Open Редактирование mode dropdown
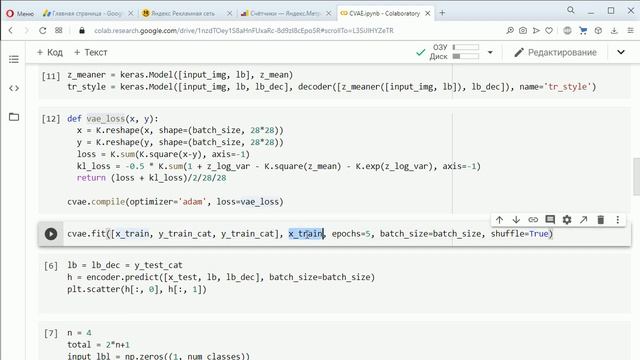Image resolution: width=640 pixels, height=360 pixels. click(x=555, y=52)
